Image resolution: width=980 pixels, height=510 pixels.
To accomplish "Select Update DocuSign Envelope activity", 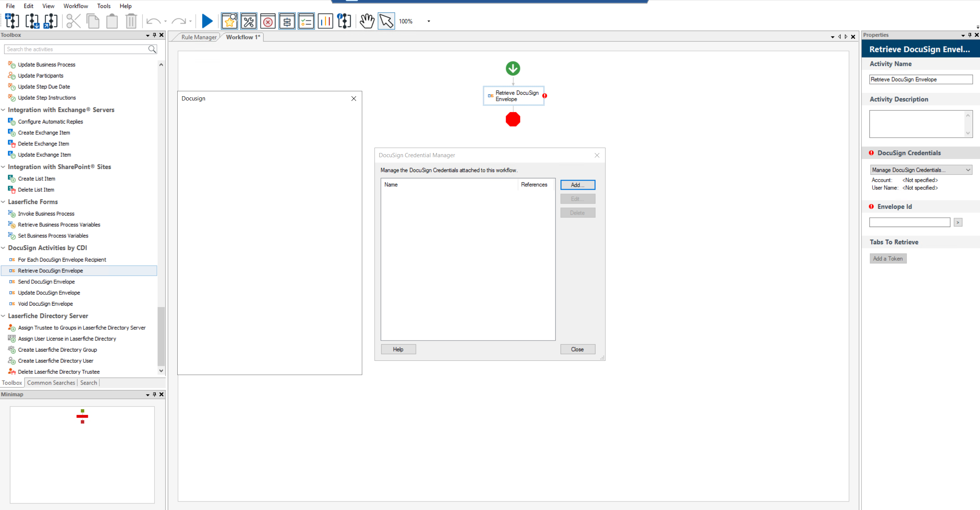I will click(49, 293).
